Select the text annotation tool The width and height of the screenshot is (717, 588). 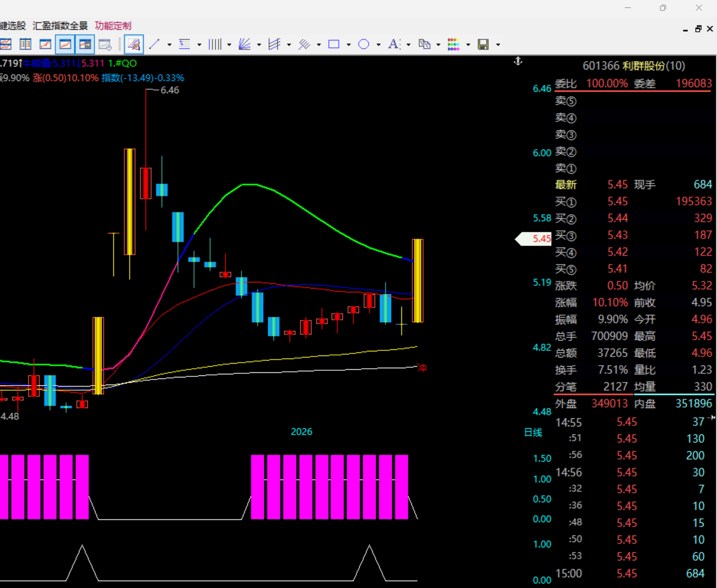(394, 44)
